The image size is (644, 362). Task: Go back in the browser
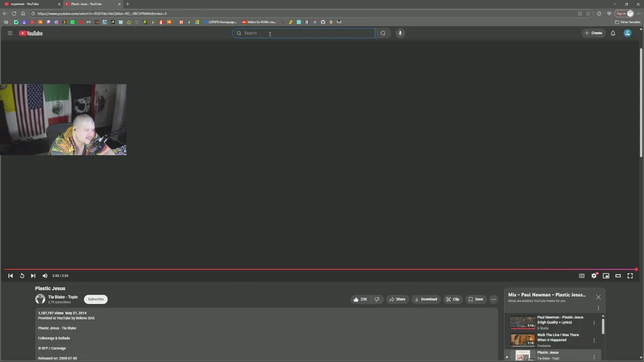[x=5, y=14]
